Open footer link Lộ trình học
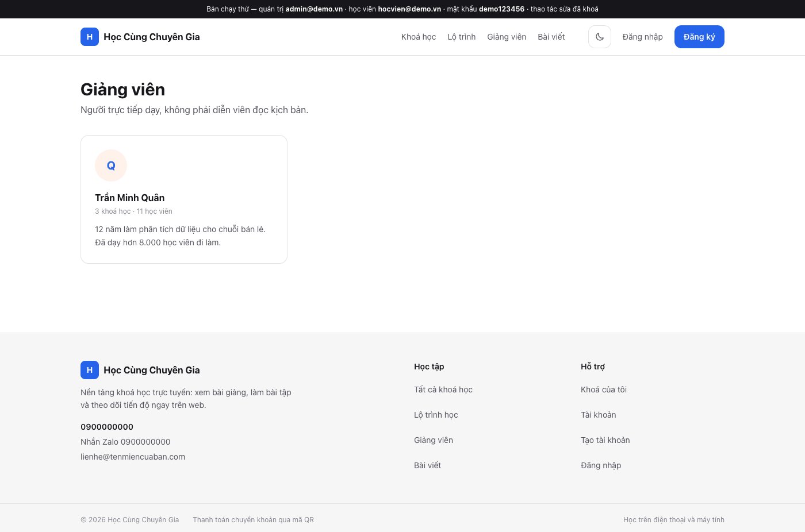This screenshot has width=805, height=532. (x=436, y=415)
